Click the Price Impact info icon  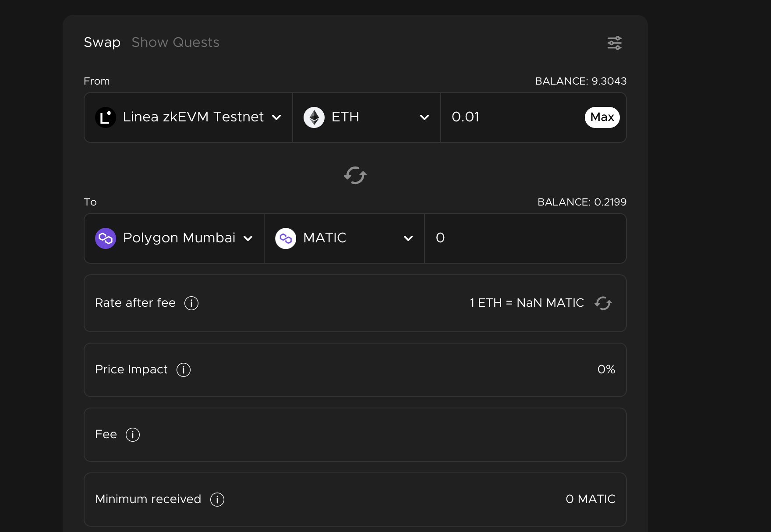point(184,370)
